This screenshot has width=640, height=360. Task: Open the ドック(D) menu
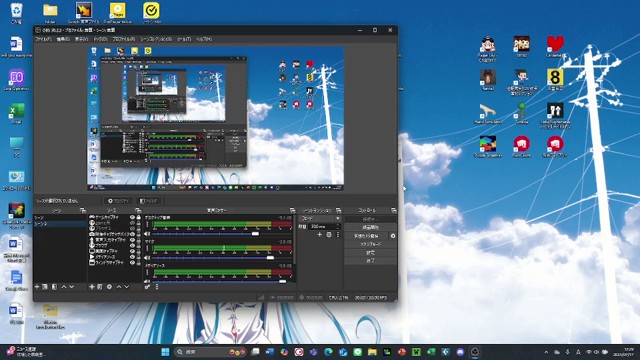100,39
